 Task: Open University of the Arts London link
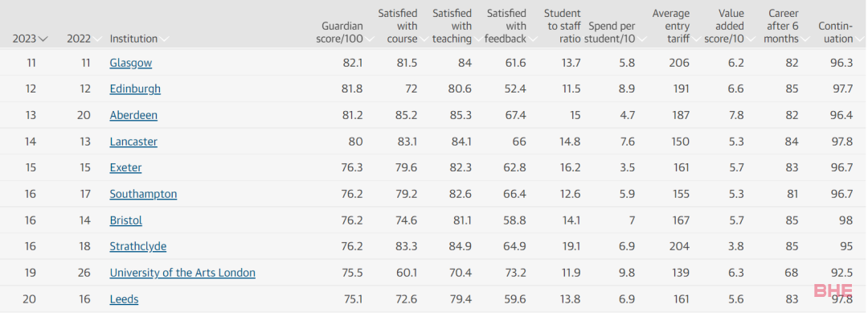coord(182,273)
